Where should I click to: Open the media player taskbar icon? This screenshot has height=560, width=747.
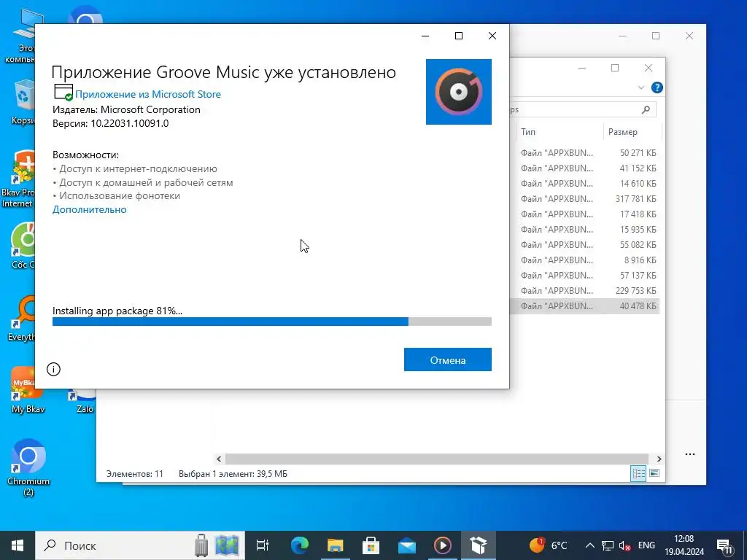click(x=442, y=545)
